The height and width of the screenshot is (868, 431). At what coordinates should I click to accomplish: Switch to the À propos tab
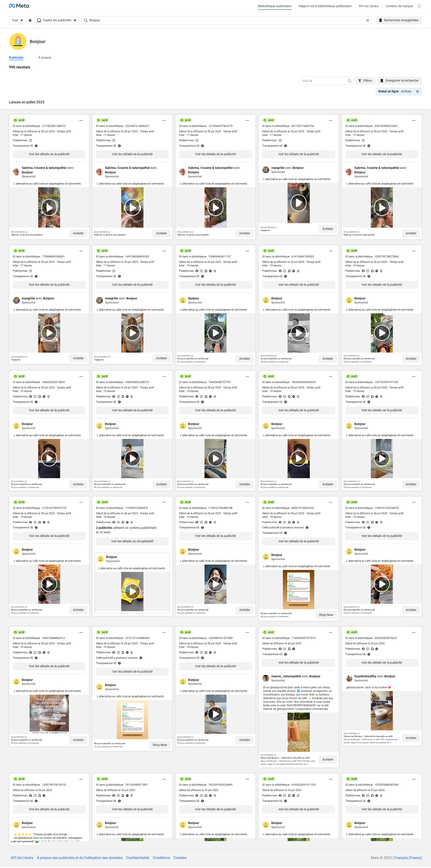pos(45,58)
